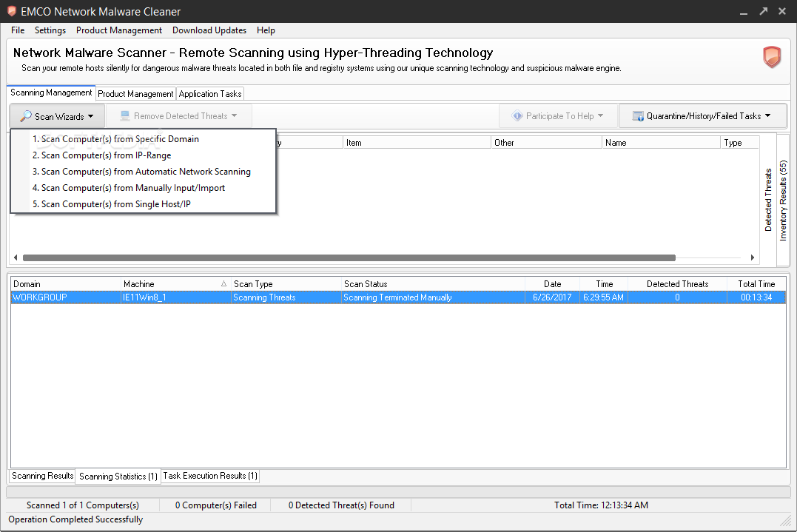797x532 pixels.
Task: Click the horizontal scrollbar left arrow
Action: (x=16, y=257)
